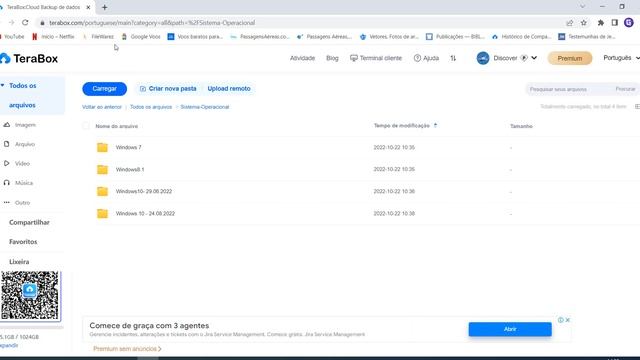Bookmark this page with the star icon
This screenshot has height=360, width=640.
click(584, 23)
